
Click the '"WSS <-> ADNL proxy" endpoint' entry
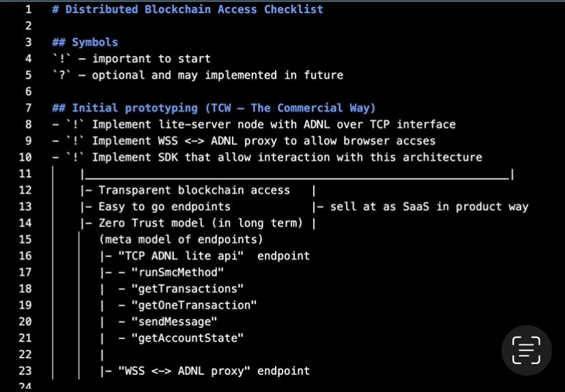(214, 371)
